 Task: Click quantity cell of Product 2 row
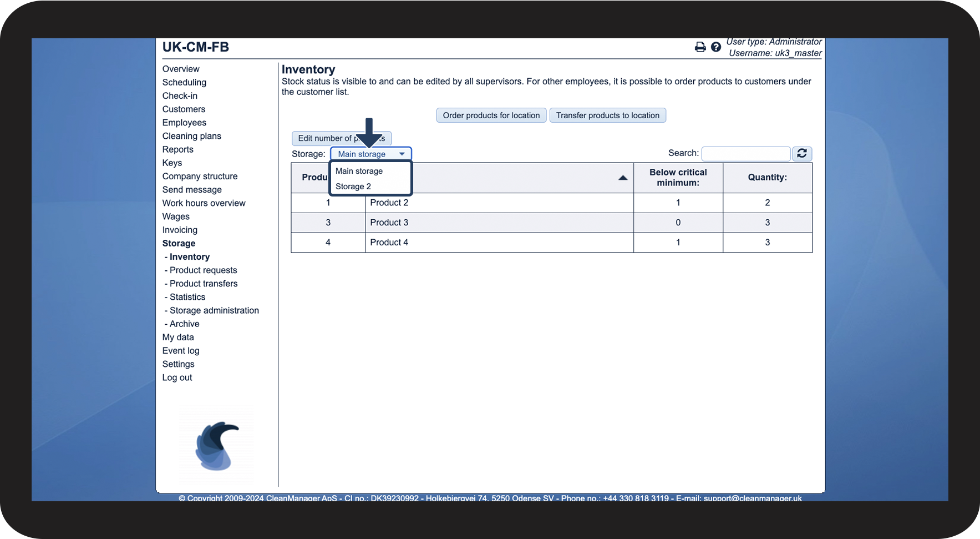click(768, 203)
